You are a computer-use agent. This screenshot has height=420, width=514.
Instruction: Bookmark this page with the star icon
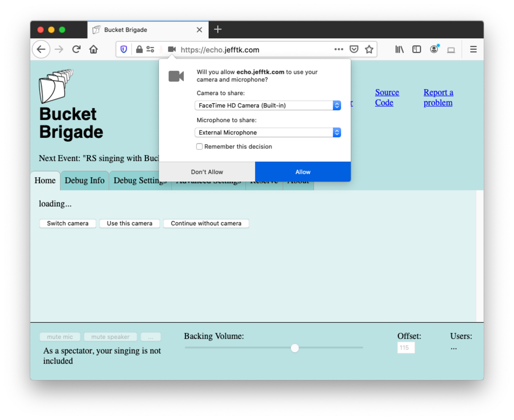click(369, 50)
